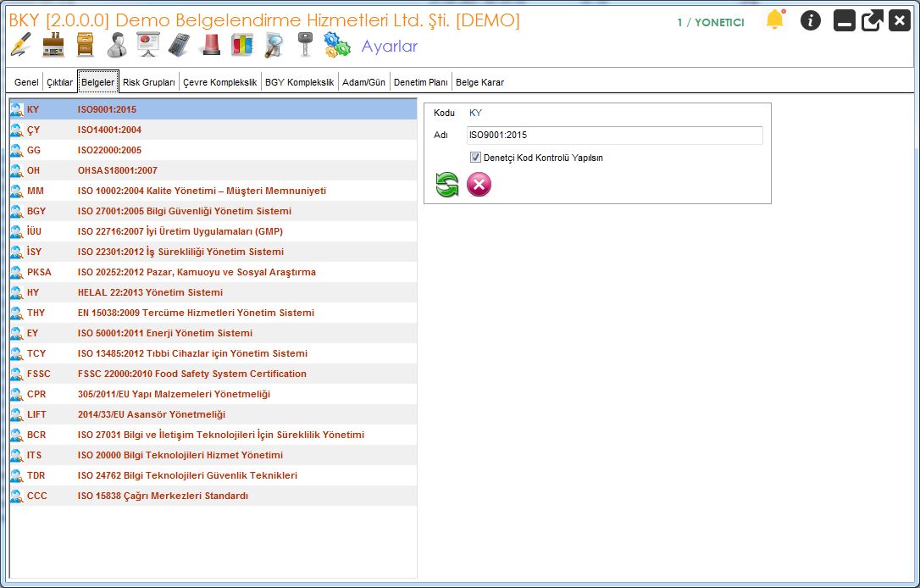The width and height of the screenshot is (920, 588).
Task: Click the icon beside the FSSC row
Action: pos(17,374)
